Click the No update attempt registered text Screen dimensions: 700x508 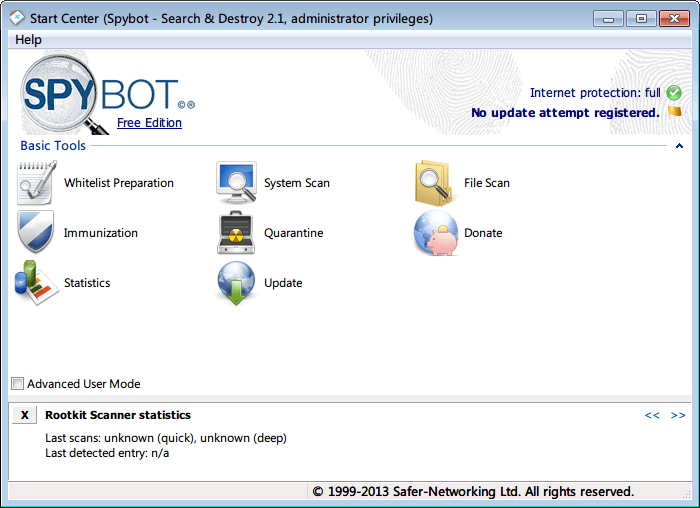[x=565, y=112]
